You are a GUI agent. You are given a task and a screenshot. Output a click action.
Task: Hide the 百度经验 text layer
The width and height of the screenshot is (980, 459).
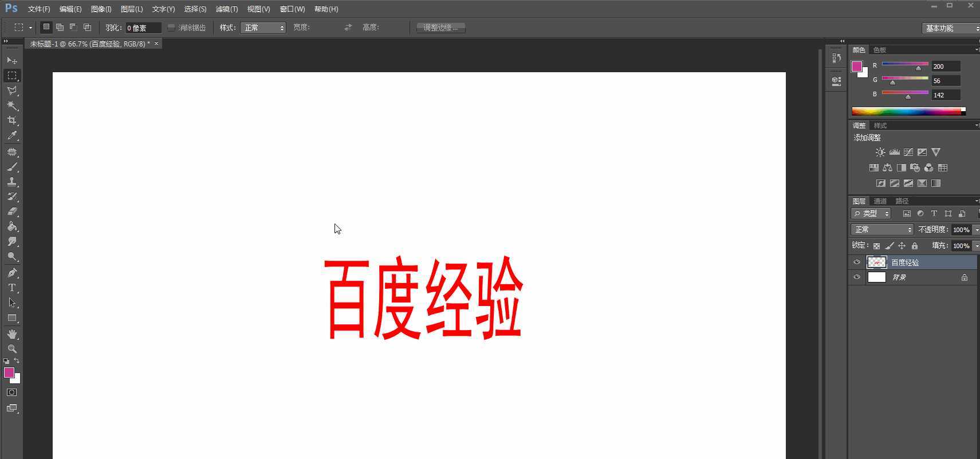click(x=857, y=262)
